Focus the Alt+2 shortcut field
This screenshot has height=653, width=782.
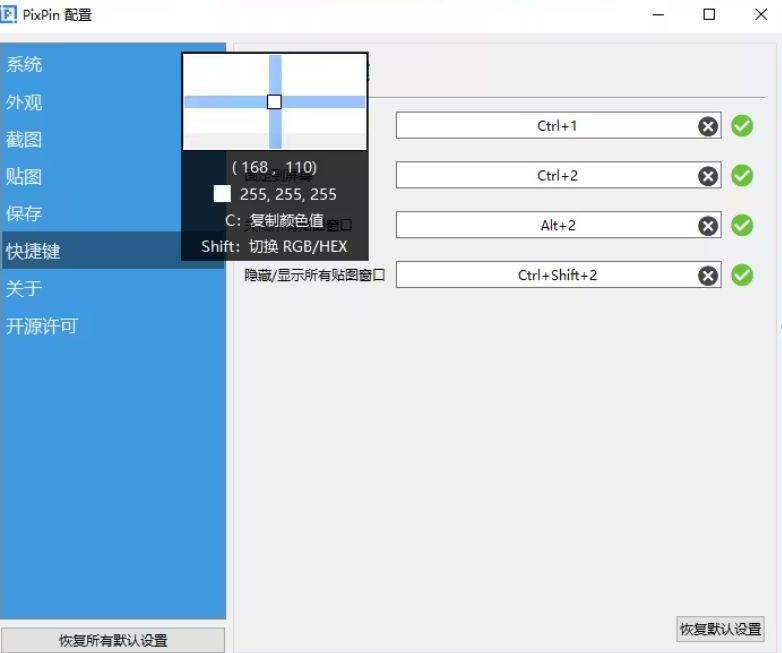coord(558,225)
